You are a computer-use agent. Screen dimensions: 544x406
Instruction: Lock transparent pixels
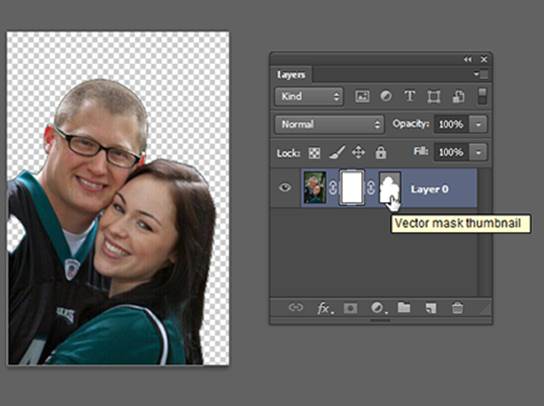click(x=314, y=153)
